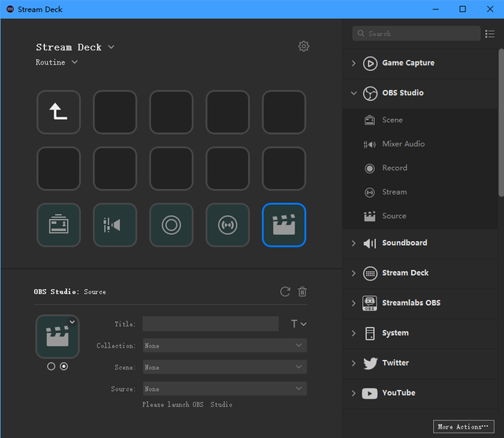Close the Stream Deck window
This screenshot has width=504, height=438.
[x=490, y=9]
